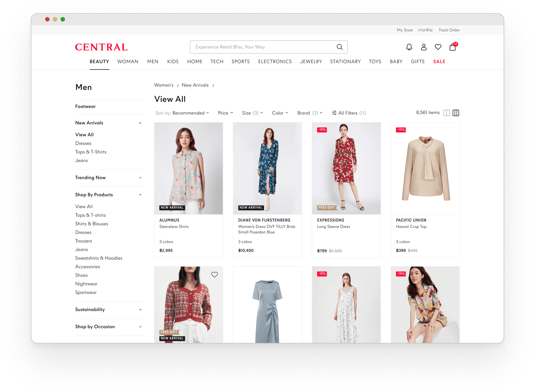Open the Price filter dropdown
535x392 pixels.
226,113
